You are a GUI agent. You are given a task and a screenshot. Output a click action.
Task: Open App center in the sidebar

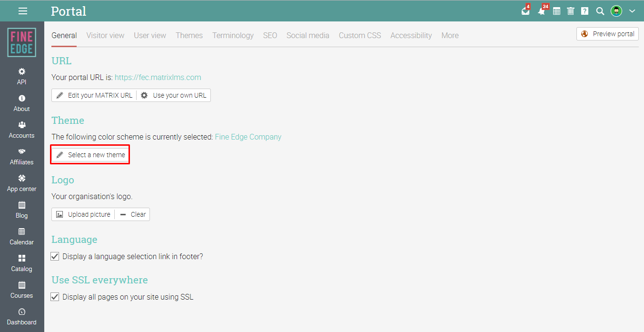coord(22,183)
